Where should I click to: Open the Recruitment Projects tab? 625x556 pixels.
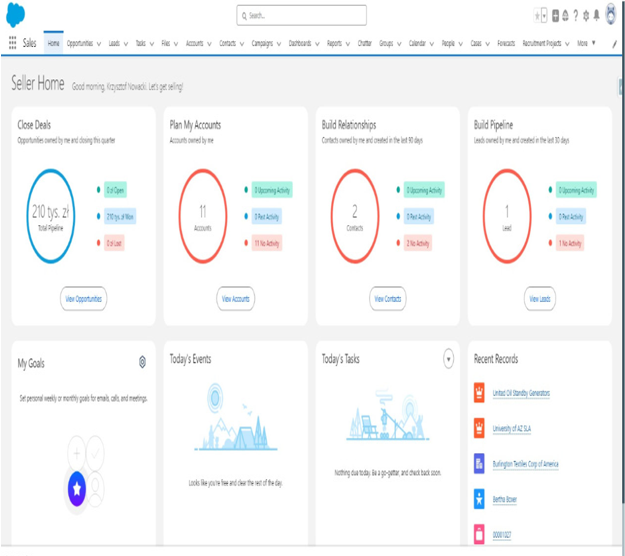pos(542,43)
